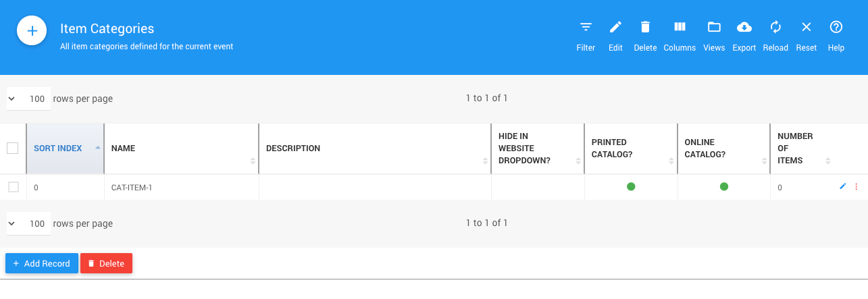The height and width of the screenshot is (299, 868).
Task: Click the Edit pencil in the header toolbar
Action: [x=615, y=28]
